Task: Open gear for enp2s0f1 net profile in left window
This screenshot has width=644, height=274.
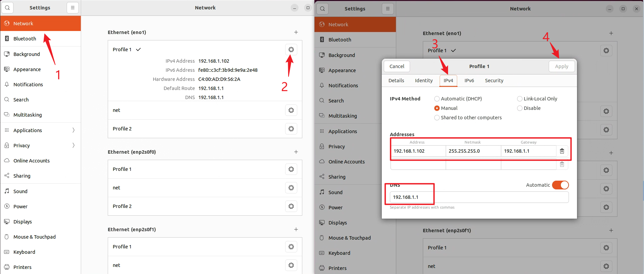Action: pyautogui.click(x=291, y=265)
